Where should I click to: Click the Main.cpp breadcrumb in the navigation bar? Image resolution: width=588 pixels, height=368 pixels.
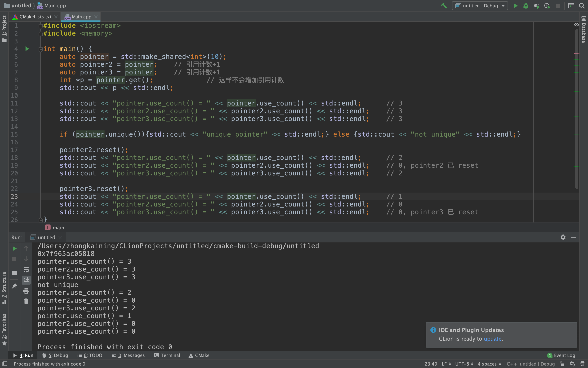[51, 6]
